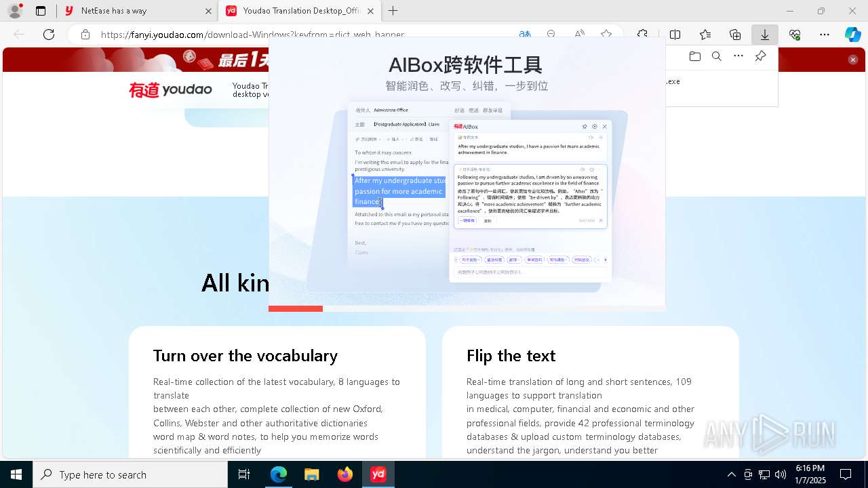Open Youdao app from the taskbar

378,474
